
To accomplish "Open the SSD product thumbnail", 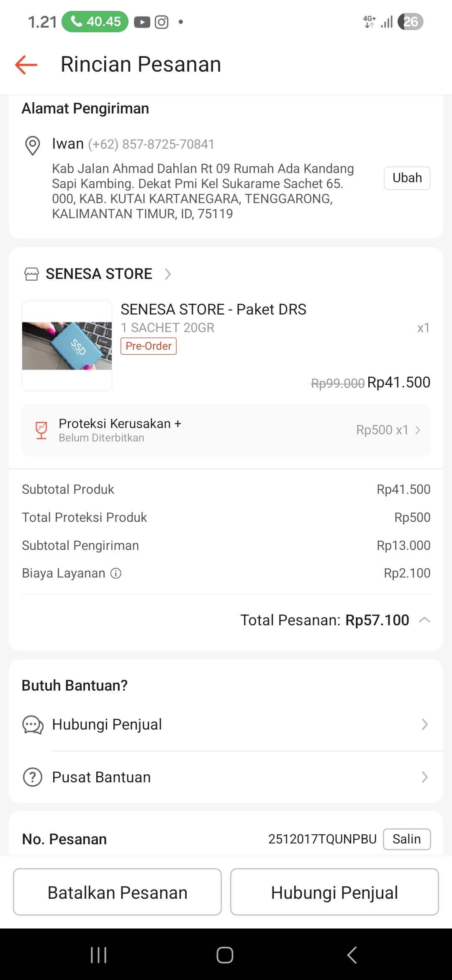I will coord(67,346).
